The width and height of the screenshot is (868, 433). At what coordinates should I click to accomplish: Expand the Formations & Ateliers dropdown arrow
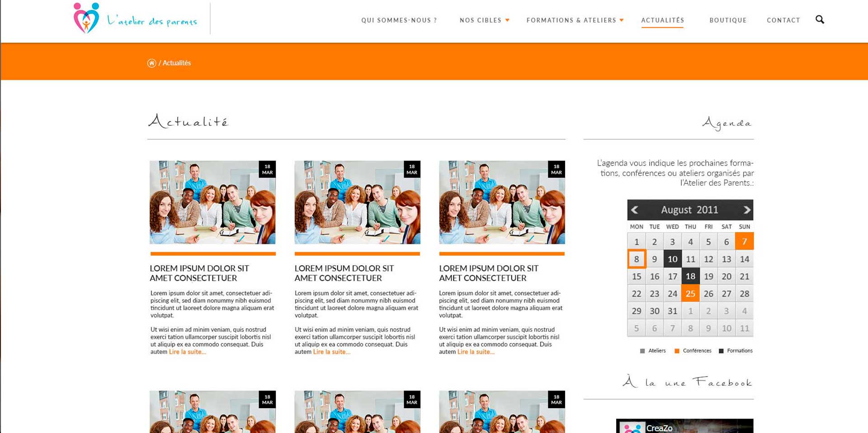[622, 20]
